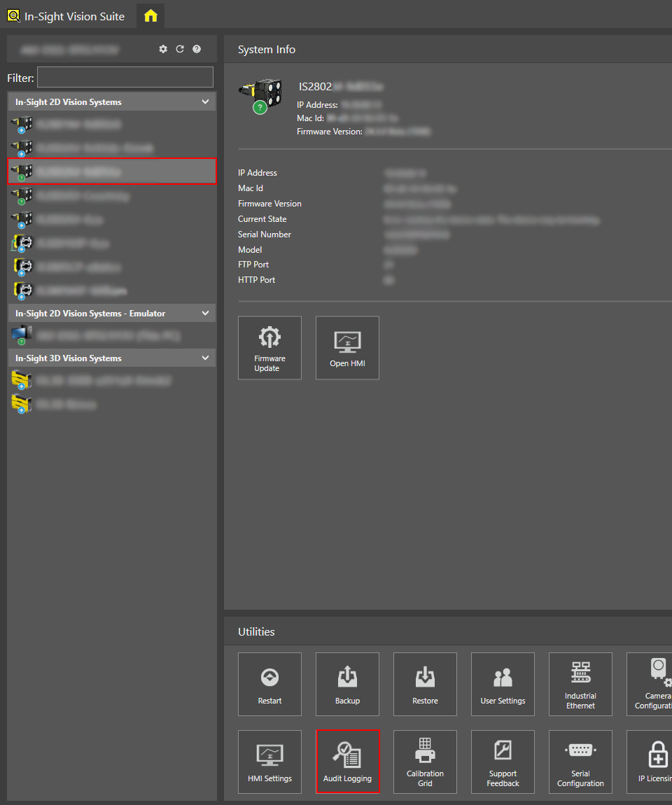Open Audit Logging utility
Screen dimensions: 672x805
pyautogui.click(x=347, y=762)
